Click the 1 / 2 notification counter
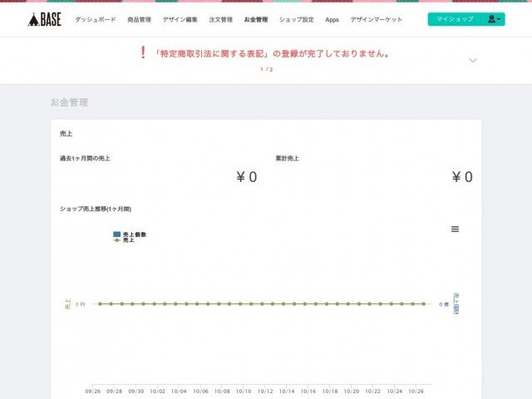 (x=267, y=69)
